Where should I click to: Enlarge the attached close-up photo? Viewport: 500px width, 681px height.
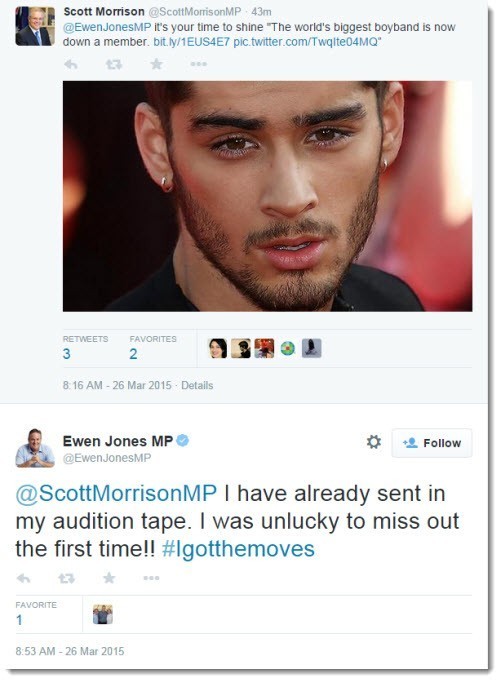268,196
